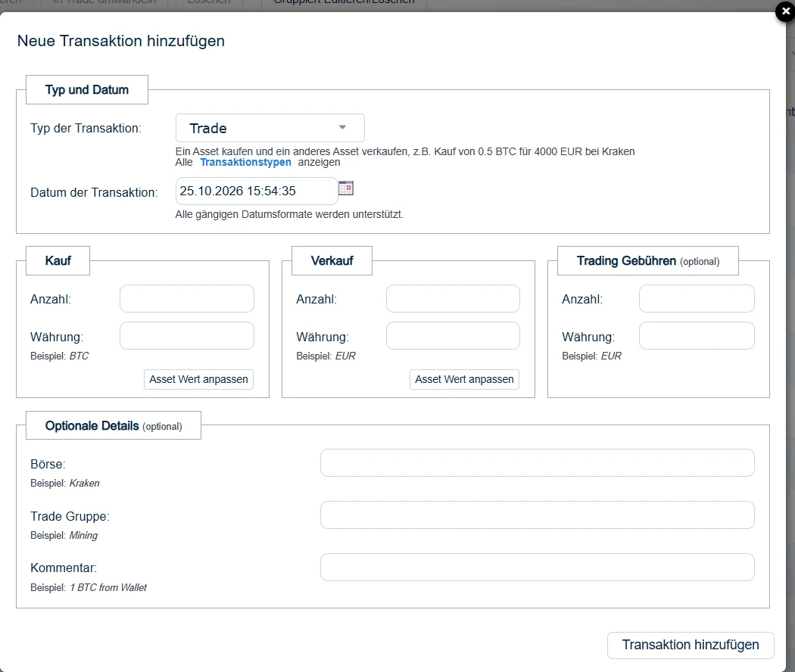Viewport: 795px width, 672px height.
Task: Click the '1 BTC from Wallet' hint
Action: coord(108,587)
